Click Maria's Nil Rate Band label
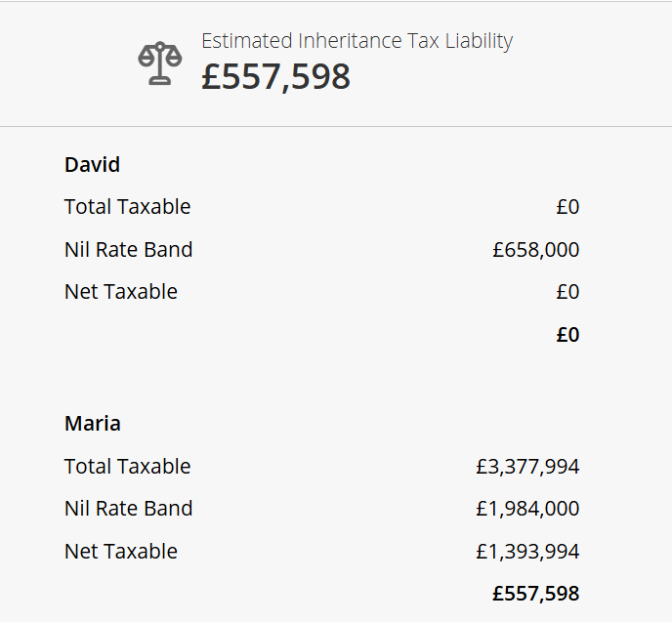Image resolution: width=672 pixels, height=622 pixels. click(129, 509)
